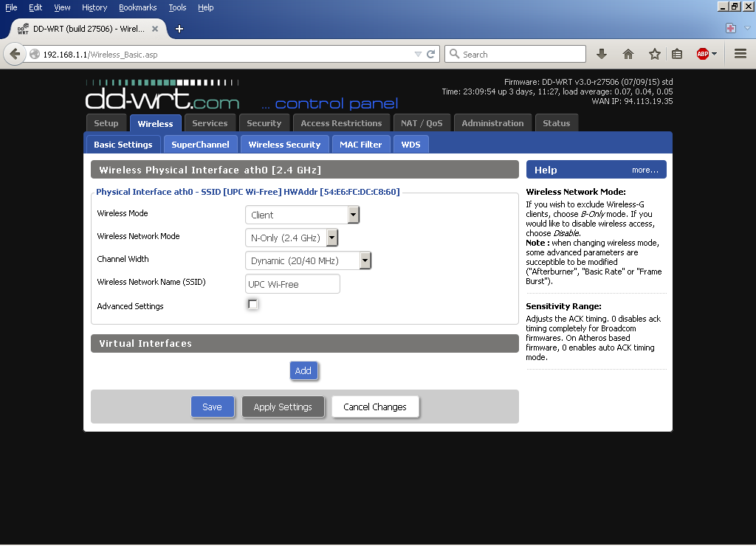Click the Help more... link
Screen dimensions: 756x546
click(645, 170)
